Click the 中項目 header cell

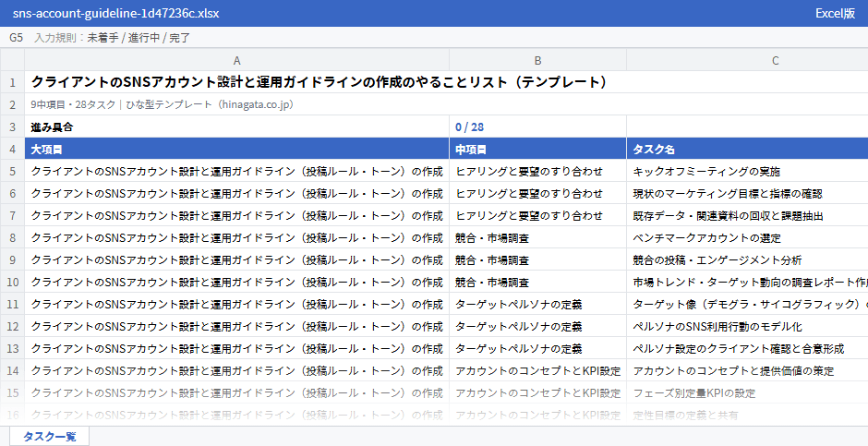(537, 149)
